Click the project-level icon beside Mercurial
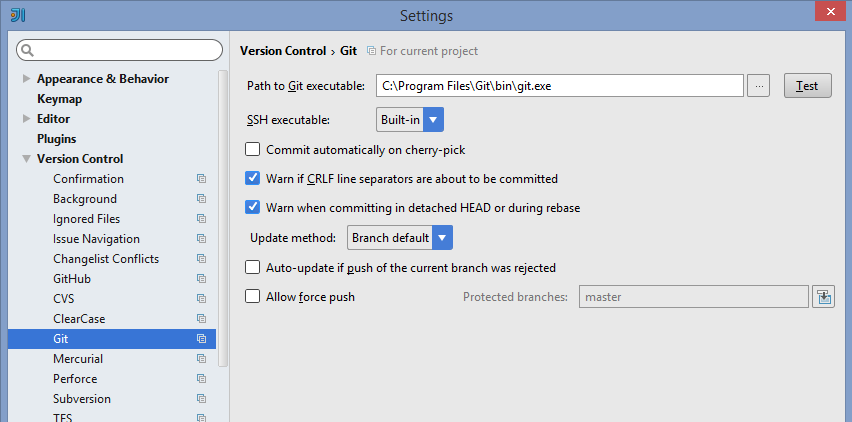Image resolution: width=852 pixels, height=422 pixels. [x=202, y=358]
